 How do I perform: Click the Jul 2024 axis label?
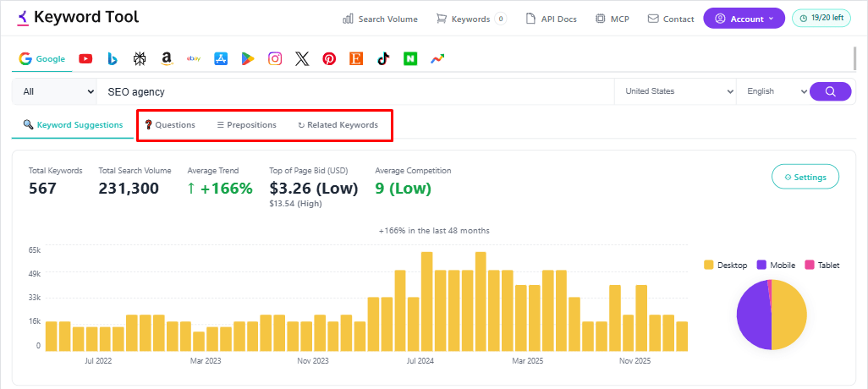tap(420, 361)
